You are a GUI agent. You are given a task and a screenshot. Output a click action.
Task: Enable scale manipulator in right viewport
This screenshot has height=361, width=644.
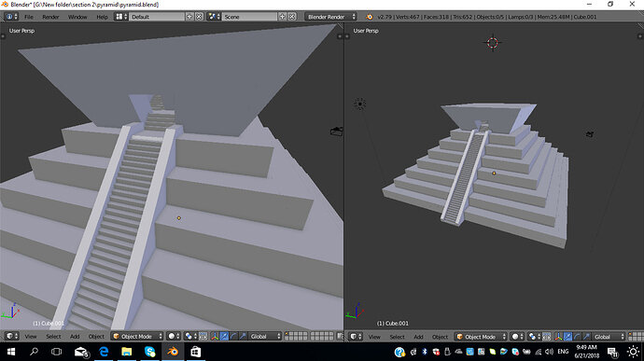coord(587,337)
